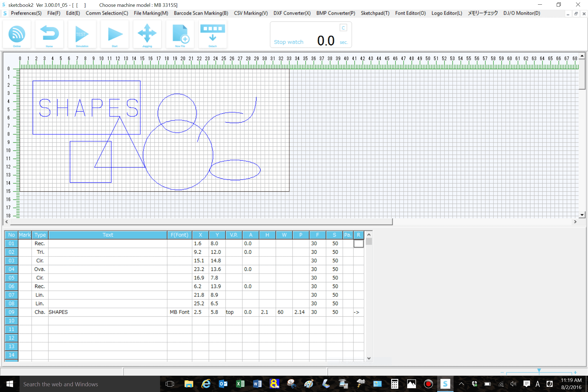Click canvas vertical scrollbar down arrow
The height and width of the screenshot is (392, 588).
tap(582, 215)
